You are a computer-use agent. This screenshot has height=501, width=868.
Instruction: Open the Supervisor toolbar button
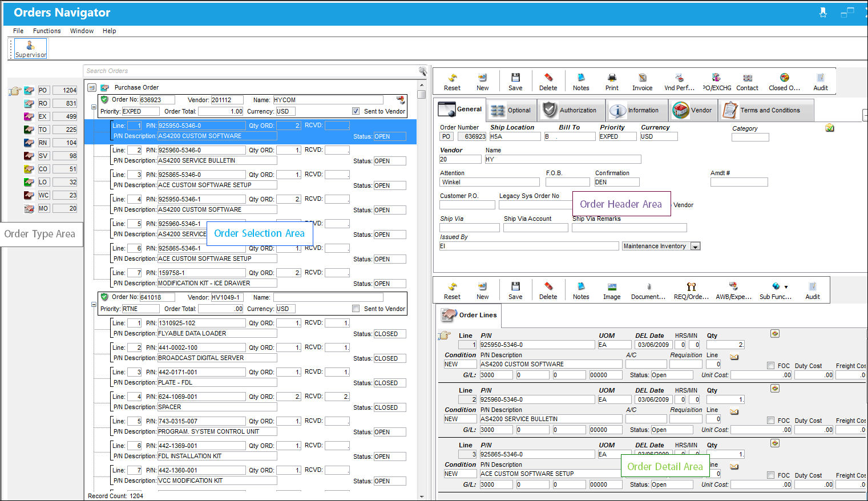pyautogui.click(x=31, y=49)
